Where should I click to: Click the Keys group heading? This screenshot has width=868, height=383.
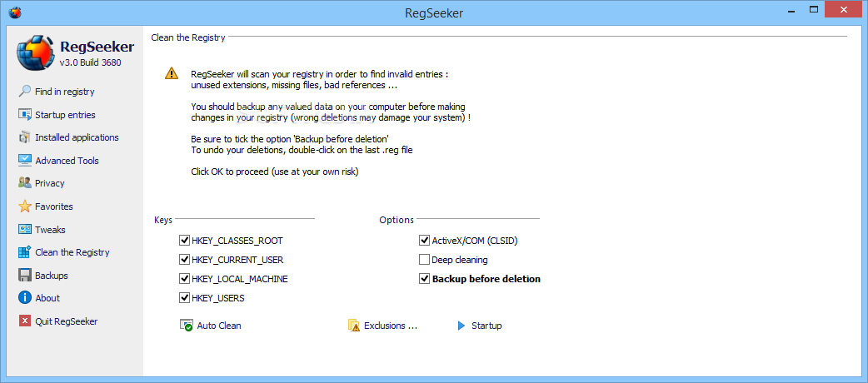pos(162,220)
